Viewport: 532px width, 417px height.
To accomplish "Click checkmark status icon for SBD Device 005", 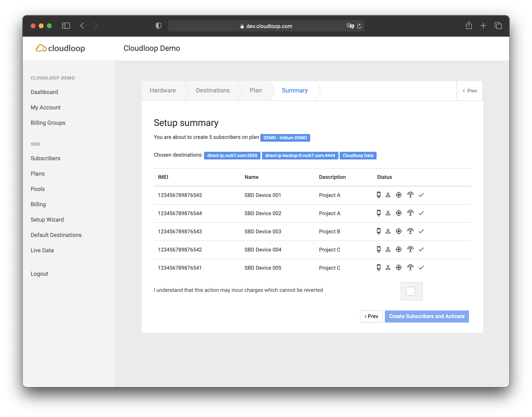I will click(421, 268).
